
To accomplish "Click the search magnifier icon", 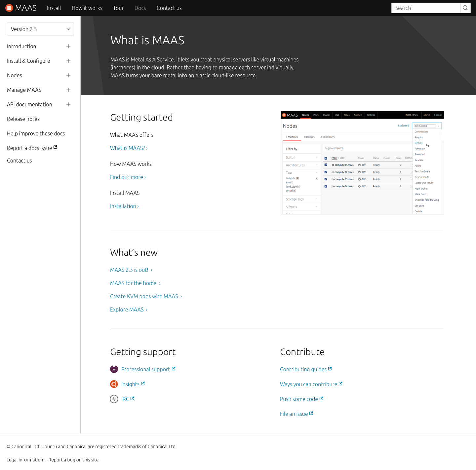I will coord(465,8).
